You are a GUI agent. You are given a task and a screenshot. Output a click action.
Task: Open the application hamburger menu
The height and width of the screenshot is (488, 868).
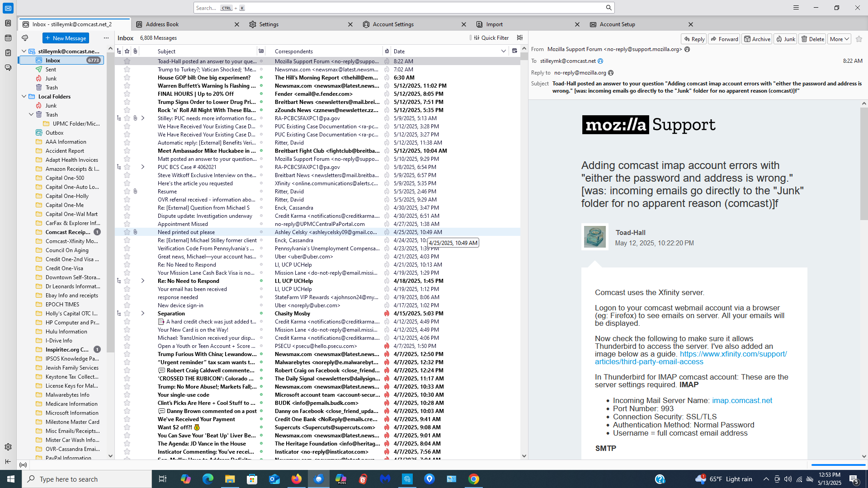796,8
